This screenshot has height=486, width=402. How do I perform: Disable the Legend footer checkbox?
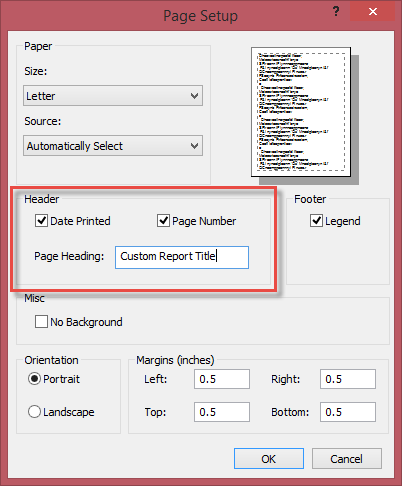click(x=316, y=221)
